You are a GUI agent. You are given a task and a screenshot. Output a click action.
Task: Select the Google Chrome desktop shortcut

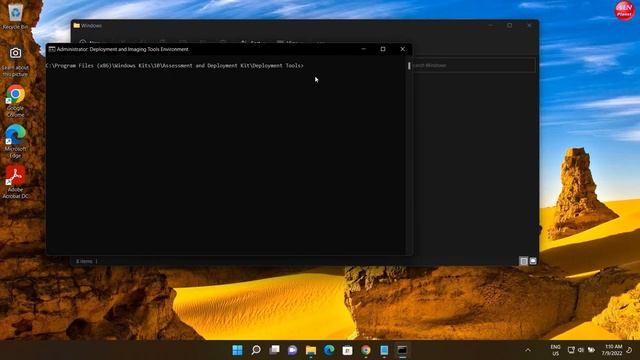pos(15,101)
